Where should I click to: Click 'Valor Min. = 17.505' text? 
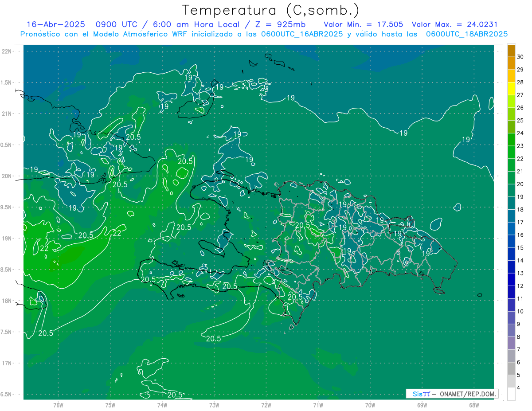pos(363,24)
